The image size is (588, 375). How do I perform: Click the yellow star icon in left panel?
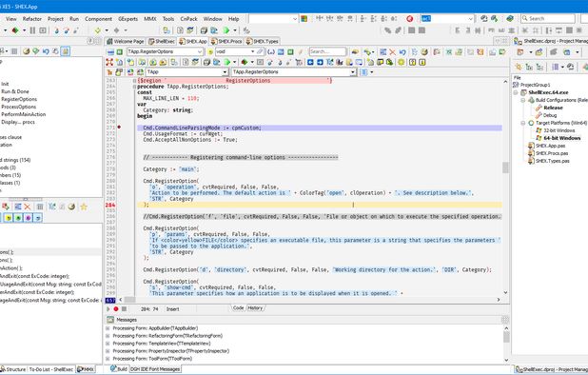(x=83, y=207)
